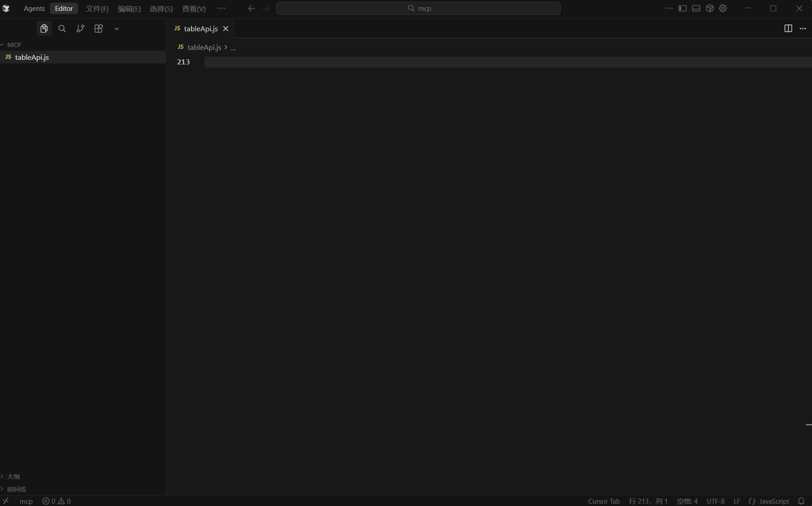
Task: Open the Extensions icon in the sidebar
Action: coord(98,28)
